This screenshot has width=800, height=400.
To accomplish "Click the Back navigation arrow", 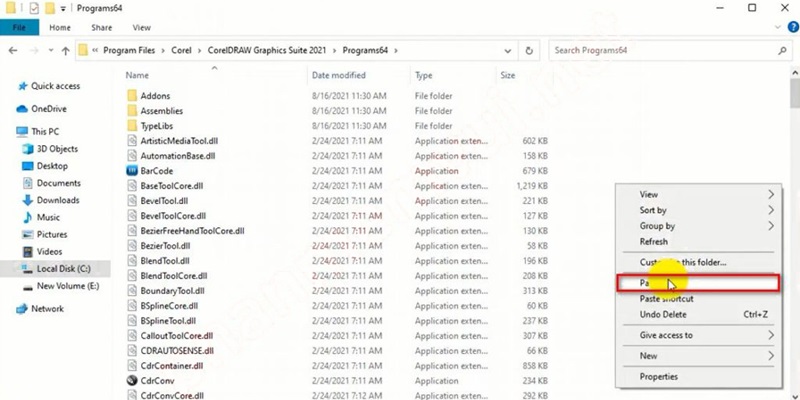I will click(13, 51).
